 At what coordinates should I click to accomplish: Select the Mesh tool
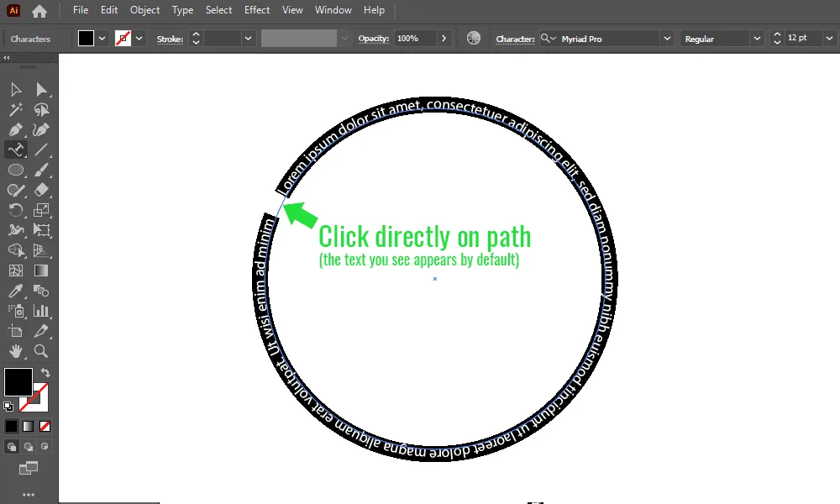[x=16, y=270]
